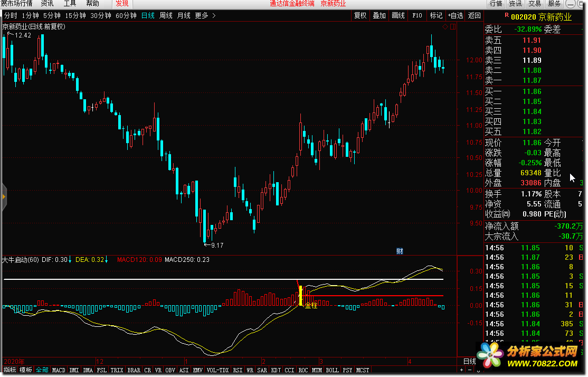The width and height of the screenshot is (588, 377).
Task: Switch indicator to BOLL
Action: (x=332, y=370)
